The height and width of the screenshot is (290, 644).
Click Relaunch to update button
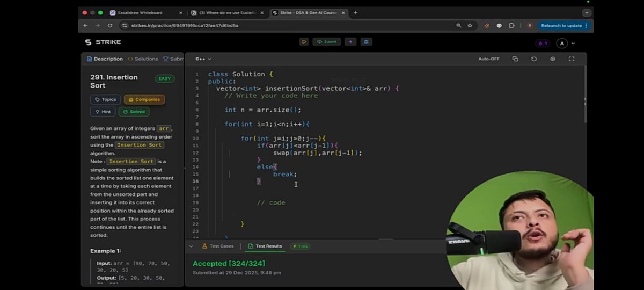[564, 25]
